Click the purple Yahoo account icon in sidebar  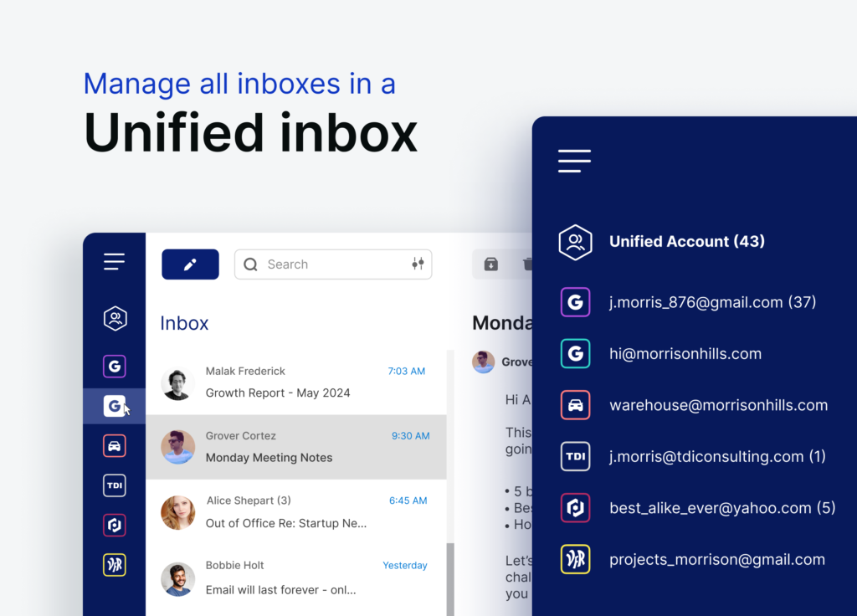[x=114, y=525]
